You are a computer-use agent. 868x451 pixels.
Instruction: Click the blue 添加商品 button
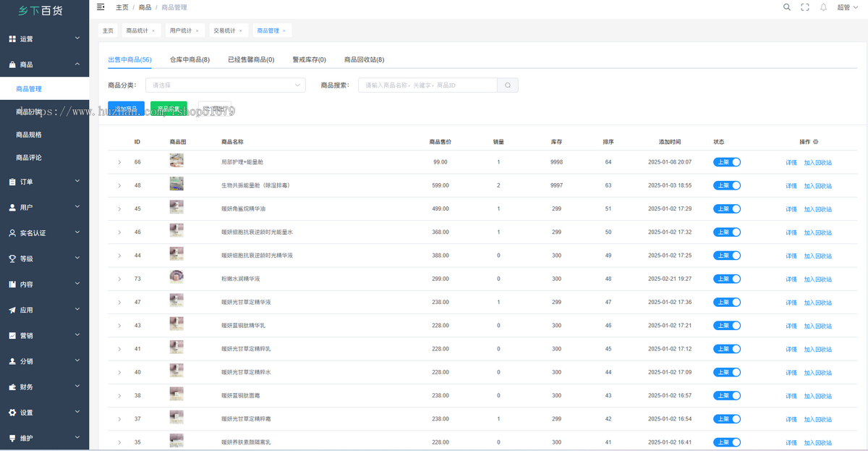coord(126,109)
